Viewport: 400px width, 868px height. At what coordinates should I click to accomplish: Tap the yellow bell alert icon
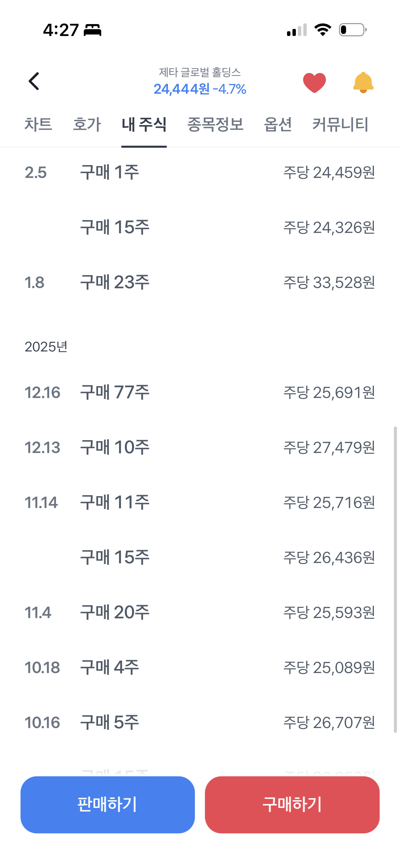click(x=363, y=83)
